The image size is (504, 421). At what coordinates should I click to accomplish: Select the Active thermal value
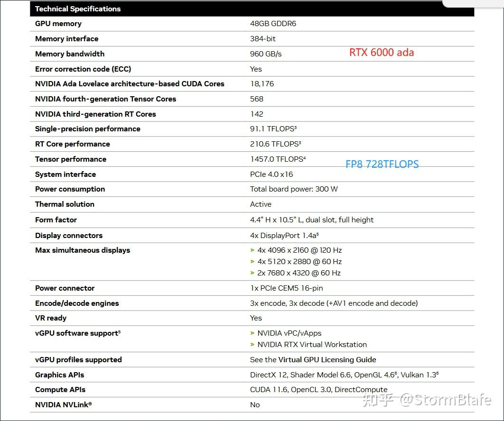261,204
